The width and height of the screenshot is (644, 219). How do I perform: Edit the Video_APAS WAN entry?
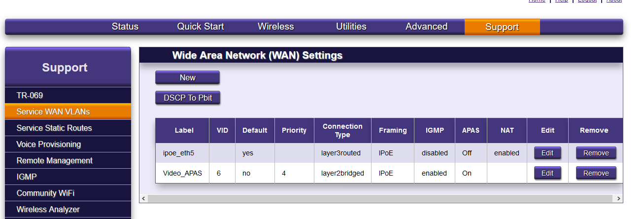547,173
